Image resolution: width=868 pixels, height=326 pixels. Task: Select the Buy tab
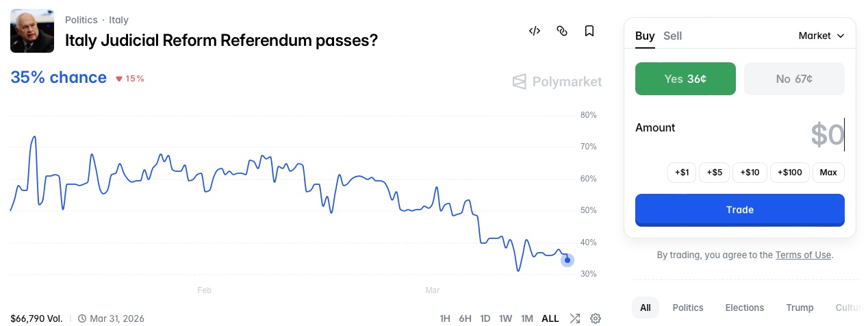pyautogui.click(x=645, y=36)
